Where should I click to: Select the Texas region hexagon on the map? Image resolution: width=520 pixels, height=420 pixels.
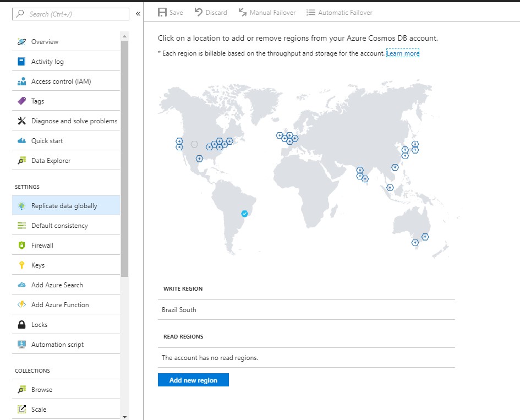point(199,159)
